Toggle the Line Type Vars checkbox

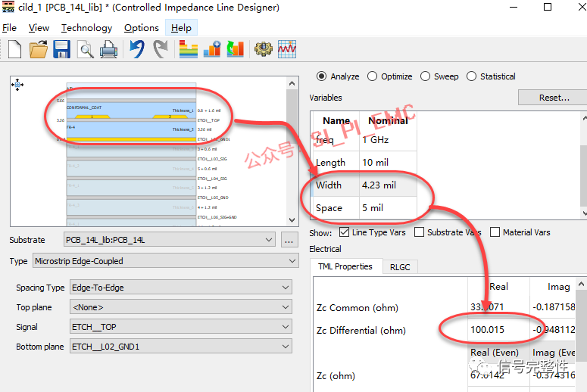[x=345, y=232]
